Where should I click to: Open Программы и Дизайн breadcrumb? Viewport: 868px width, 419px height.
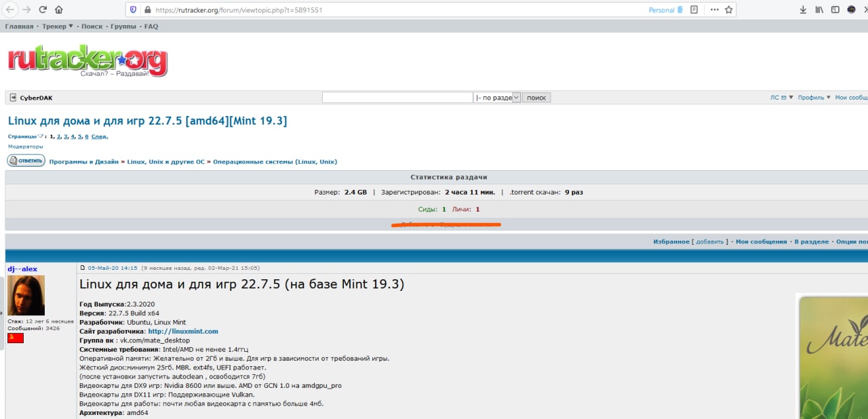[x=83, y=162]
